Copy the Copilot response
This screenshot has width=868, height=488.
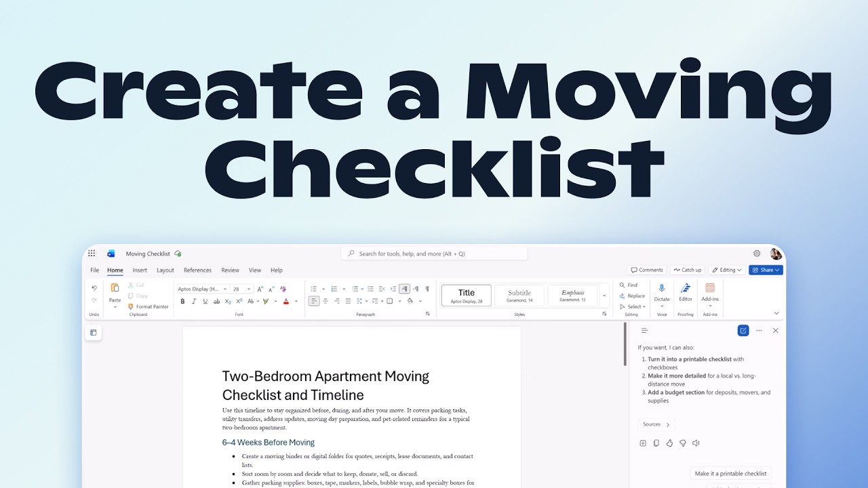pos(656,443)
